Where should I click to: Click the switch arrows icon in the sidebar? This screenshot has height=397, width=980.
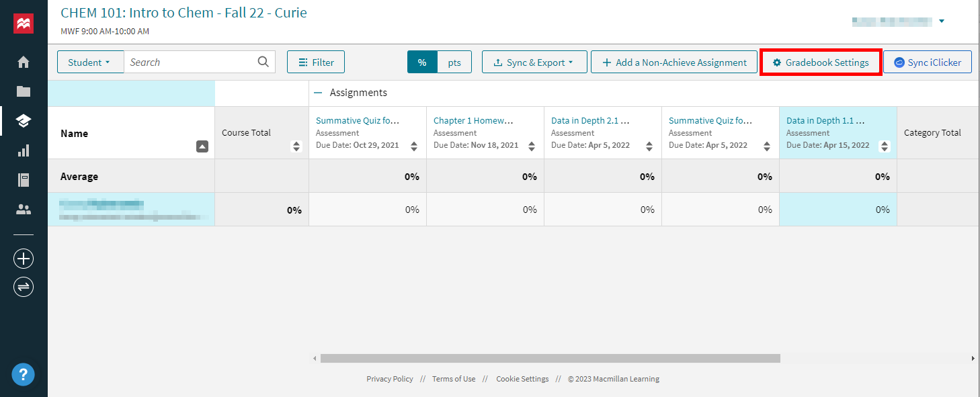click(23, 287)
